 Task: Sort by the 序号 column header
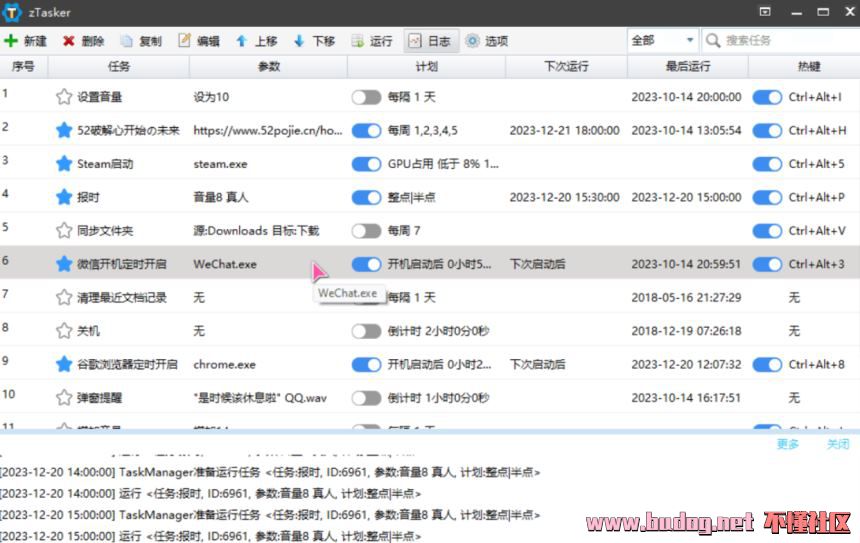pyautogui.click(x=24, y=66)
